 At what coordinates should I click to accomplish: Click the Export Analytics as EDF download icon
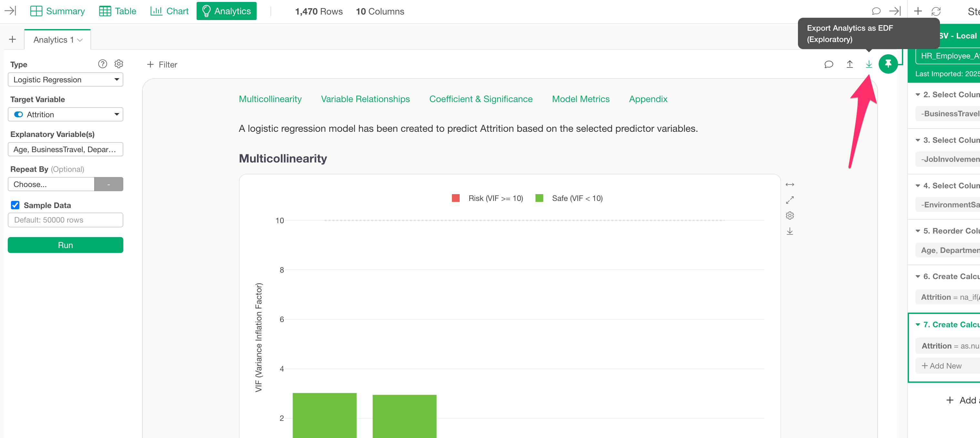coord(869,64)
